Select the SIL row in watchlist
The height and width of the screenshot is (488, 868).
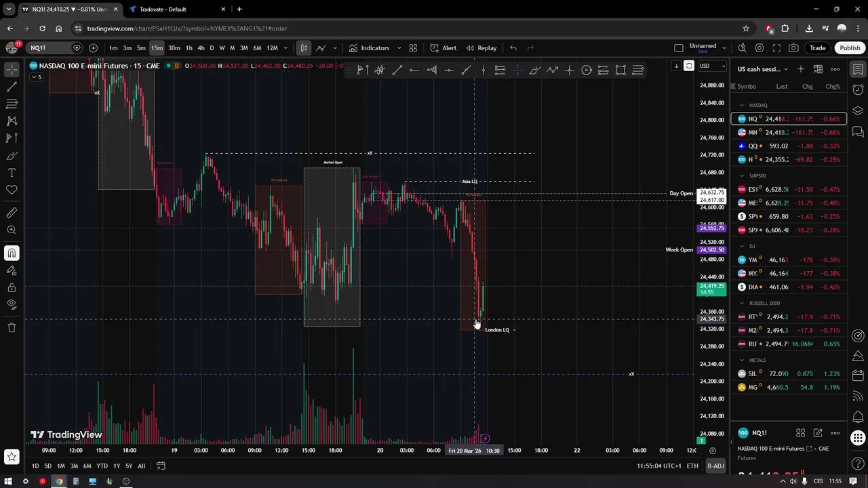coord(789,373)
